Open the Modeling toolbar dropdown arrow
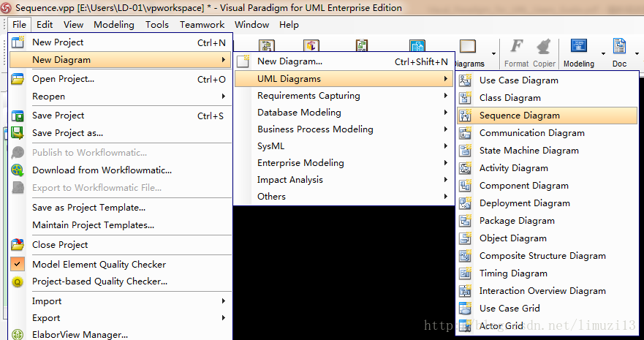Image resolution: width=644 pixels, height=340 pixels. (603, 53)
